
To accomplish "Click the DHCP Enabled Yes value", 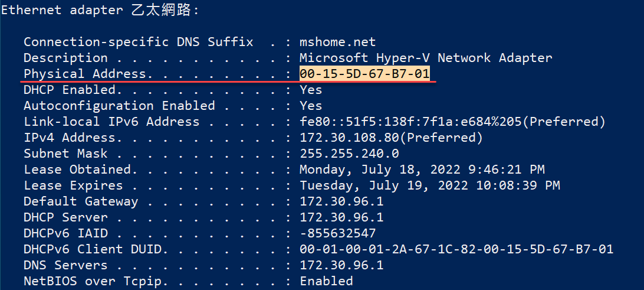I will (x=311, y=90).
